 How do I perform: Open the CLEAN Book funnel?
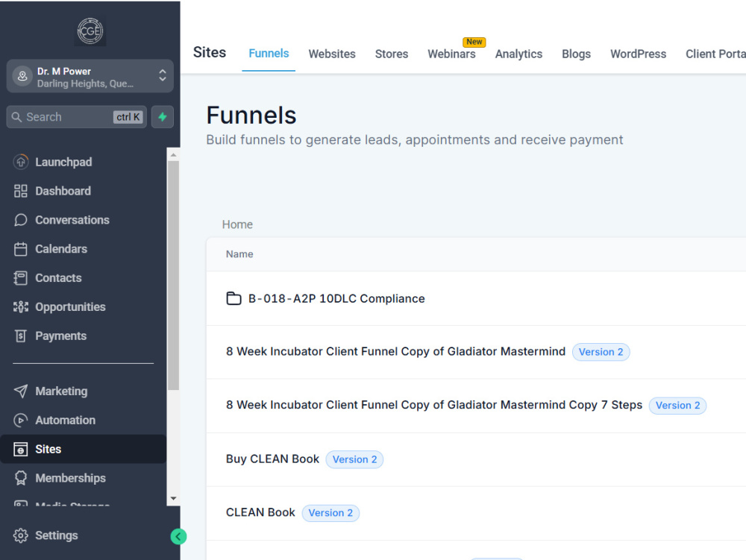[260, 512]
